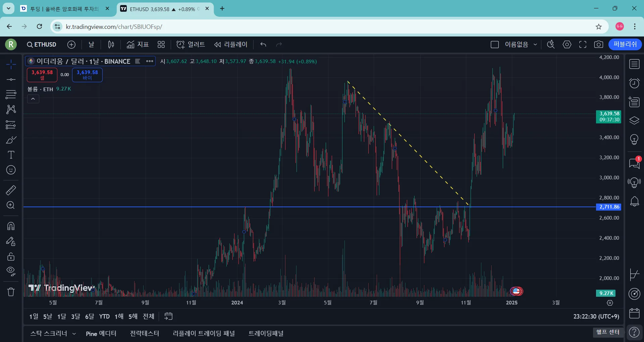Select the chart layout square icon
Image resolution: width=644 pixels, height=342 pixels.
point(495,45)
